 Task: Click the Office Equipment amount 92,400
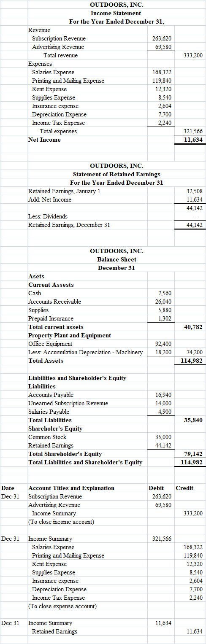click(163, 344)
